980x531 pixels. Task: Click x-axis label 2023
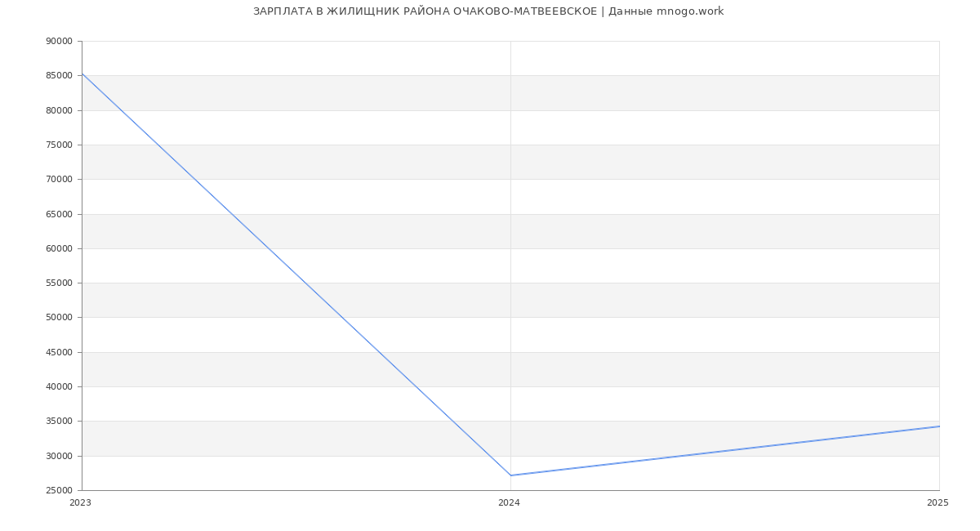(x=81, y=503)
